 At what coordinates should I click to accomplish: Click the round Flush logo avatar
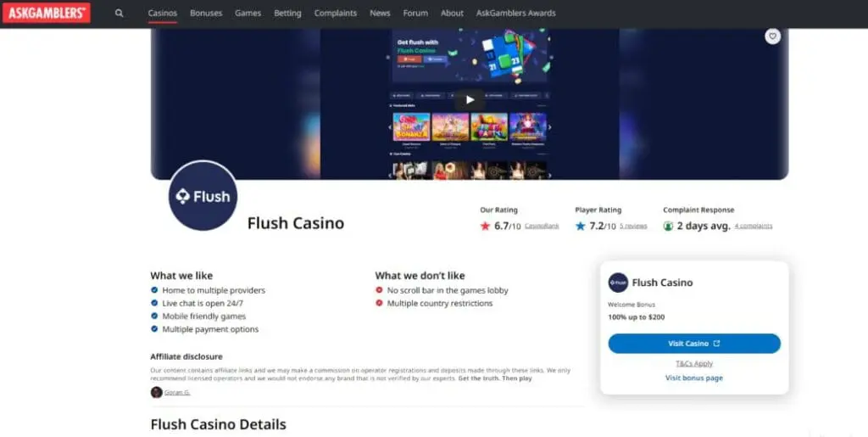coord(203,195)
